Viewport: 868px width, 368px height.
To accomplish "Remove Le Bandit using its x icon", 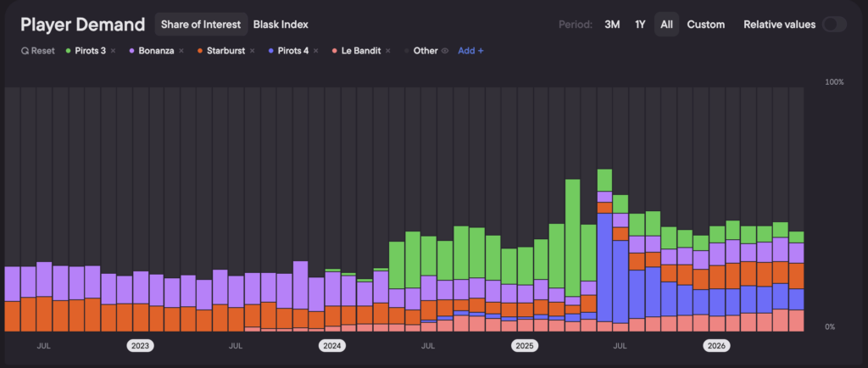I will pyautogui.click(x=388, y=51).
